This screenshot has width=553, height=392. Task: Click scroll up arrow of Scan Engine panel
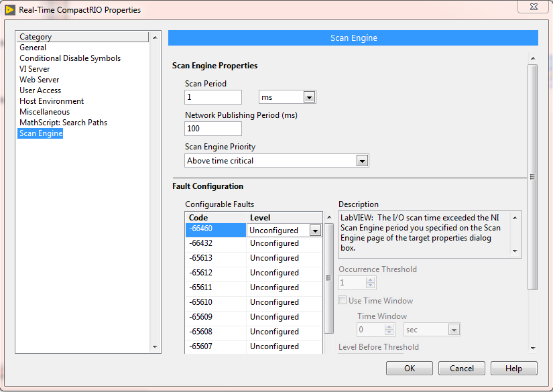tap(533, 58)
